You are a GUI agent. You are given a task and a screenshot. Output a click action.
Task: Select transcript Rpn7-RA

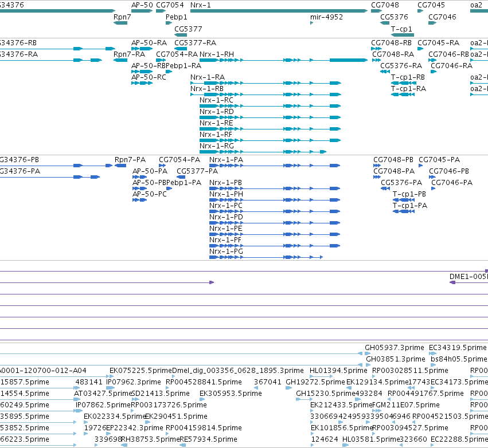point(129,54)
